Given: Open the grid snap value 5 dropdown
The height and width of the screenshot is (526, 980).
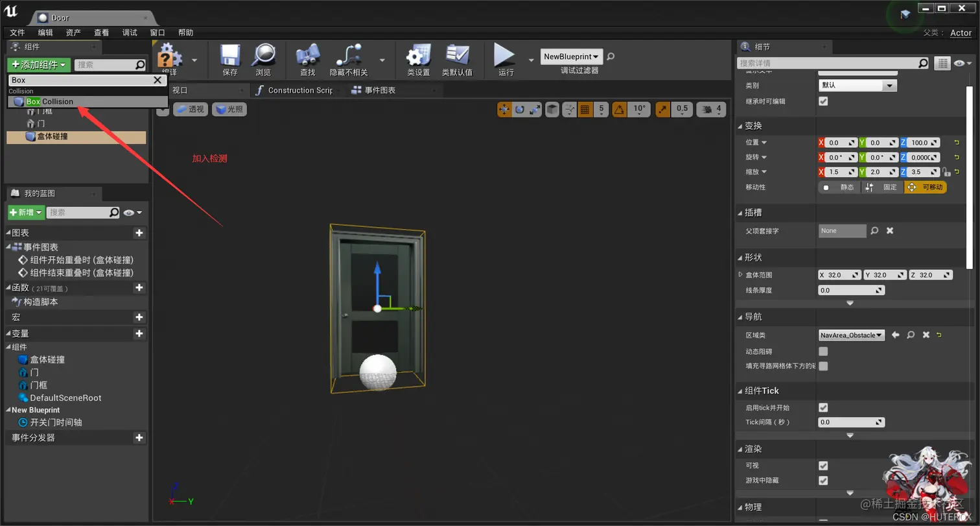Looking at the screenshot, I should [601, 110].
